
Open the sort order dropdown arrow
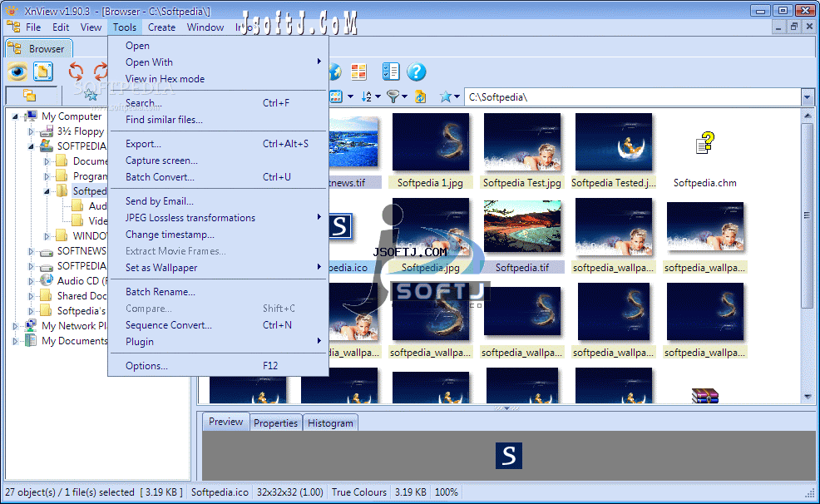pos(378,96)
